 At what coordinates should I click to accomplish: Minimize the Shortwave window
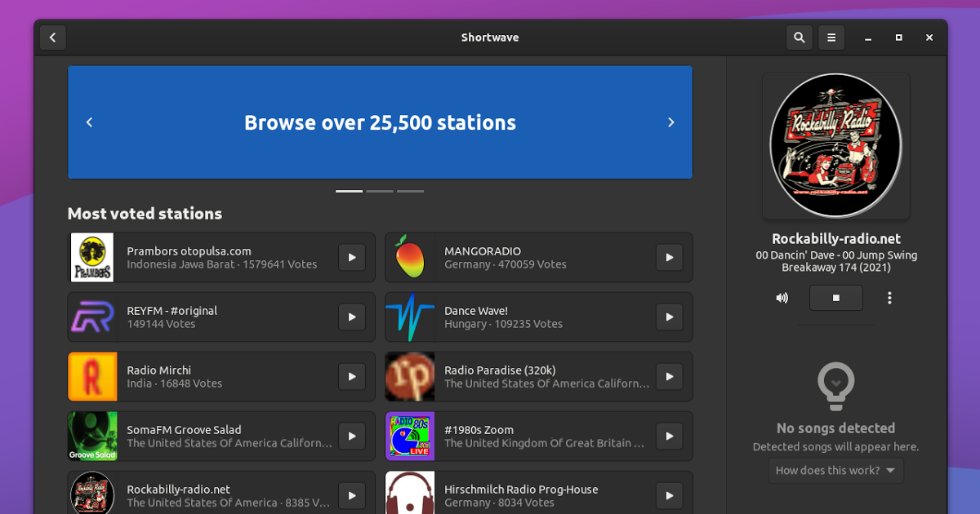(868, 38)
